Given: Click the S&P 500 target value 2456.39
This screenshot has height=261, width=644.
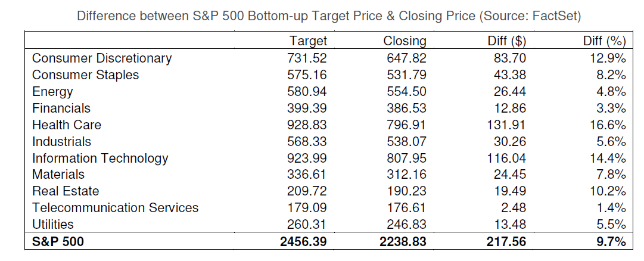Looking at the screenshot, I should click(x=304, y=242).
